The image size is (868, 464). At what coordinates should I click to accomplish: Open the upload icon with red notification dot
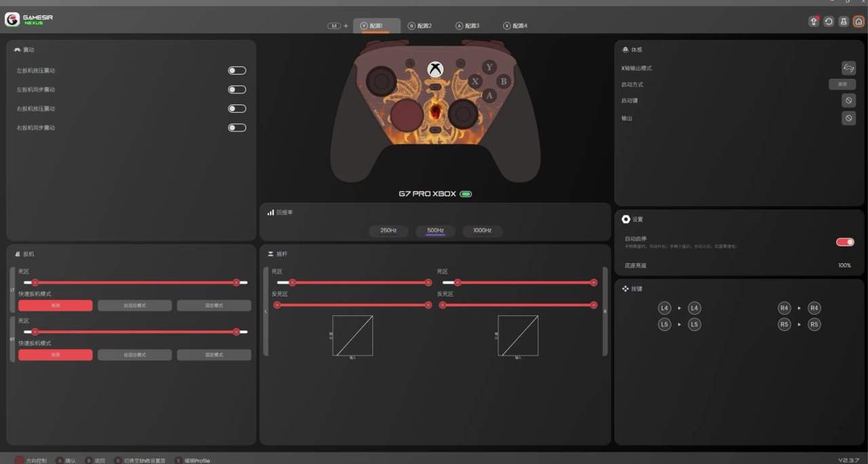point(814,22)
